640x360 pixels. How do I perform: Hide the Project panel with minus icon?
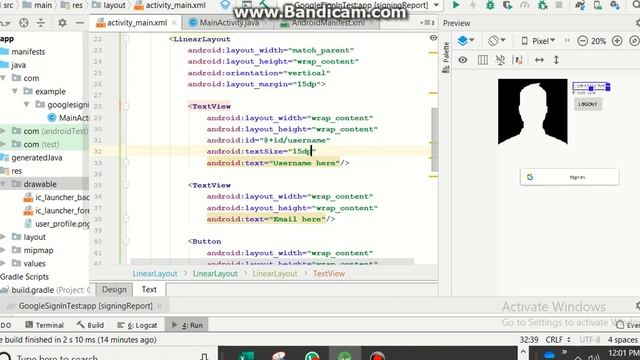tap(80, 23)
